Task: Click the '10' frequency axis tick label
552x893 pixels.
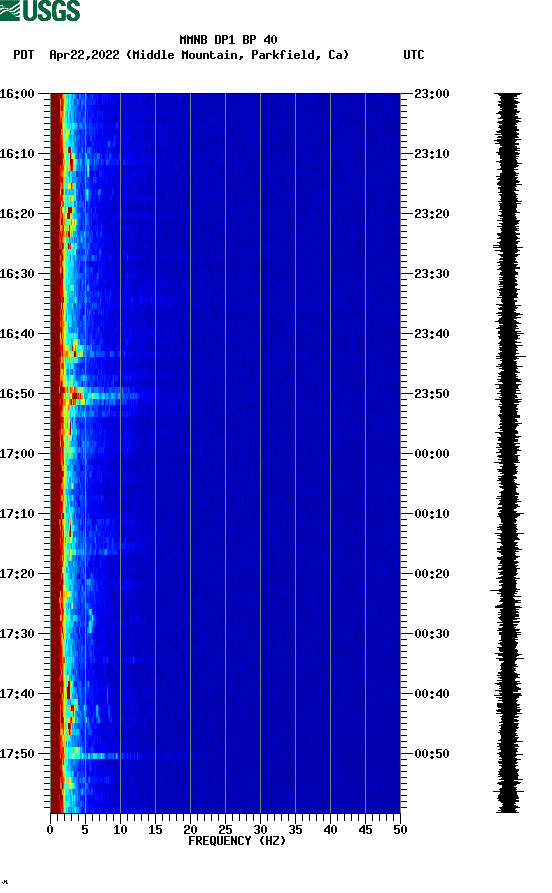Action: tap(120, 830)
